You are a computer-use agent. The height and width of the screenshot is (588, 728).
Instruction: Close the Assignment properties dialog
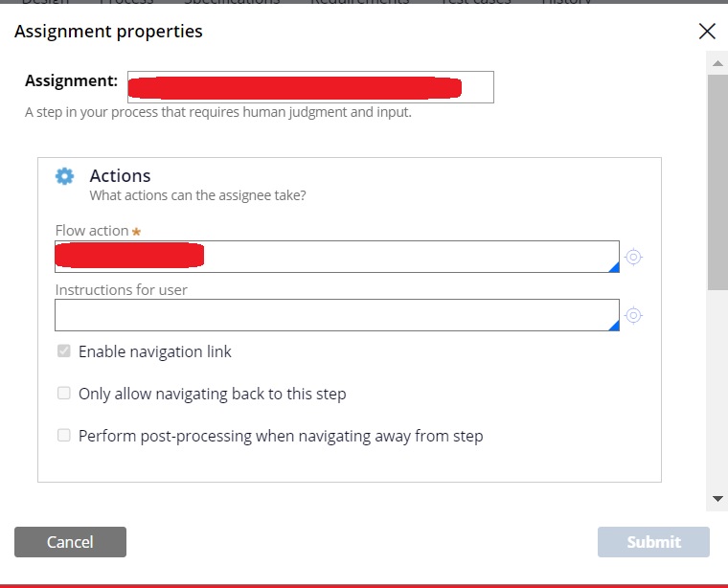point(707,32)
